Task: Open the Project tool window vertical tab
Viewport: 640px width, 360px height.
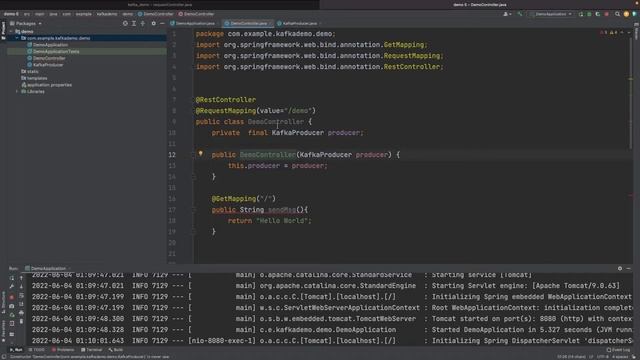Action: click(3, 31)
